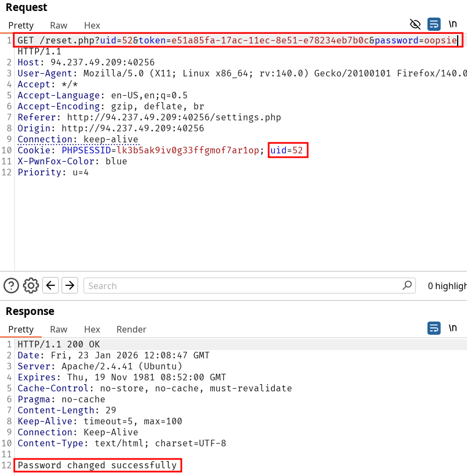Open search settings gear icon
The height and width of the screenshot is (476, 467).
coord(31,285)
